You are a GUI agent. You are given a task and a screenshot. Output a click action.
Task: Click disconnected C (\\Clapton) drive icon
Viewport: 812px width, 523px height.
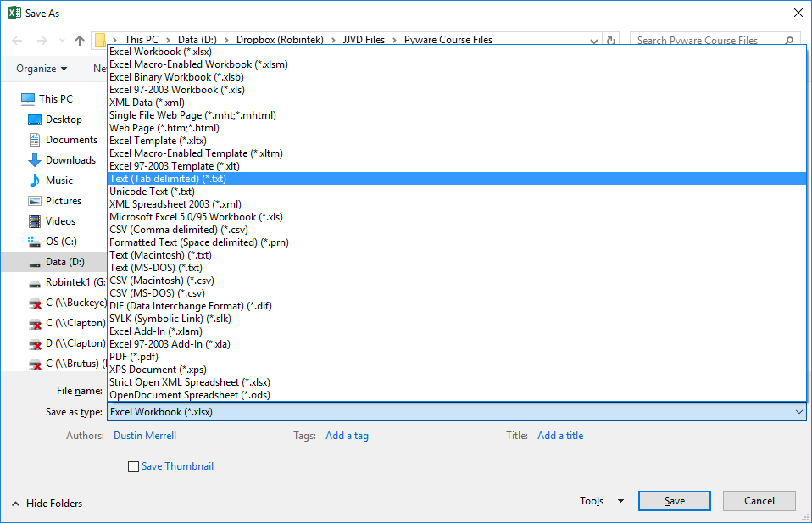point(35,324)
